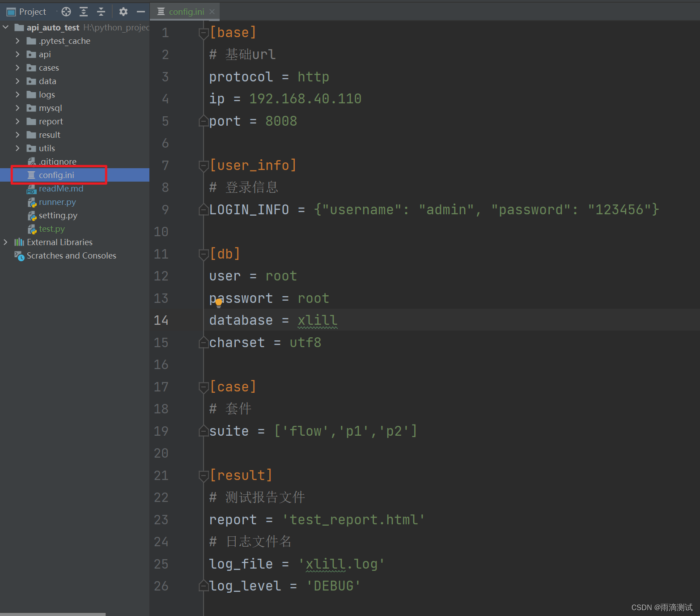Expand the .pytest_cache folder

pos(17,41)
